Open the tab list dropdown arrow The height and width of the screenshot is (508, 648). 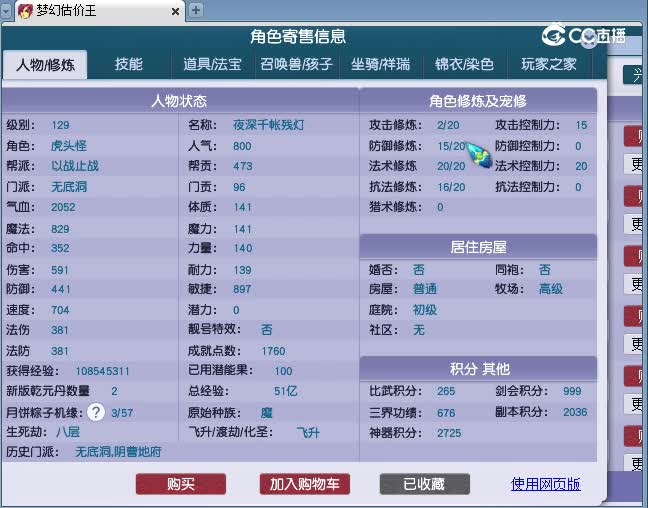6,11
